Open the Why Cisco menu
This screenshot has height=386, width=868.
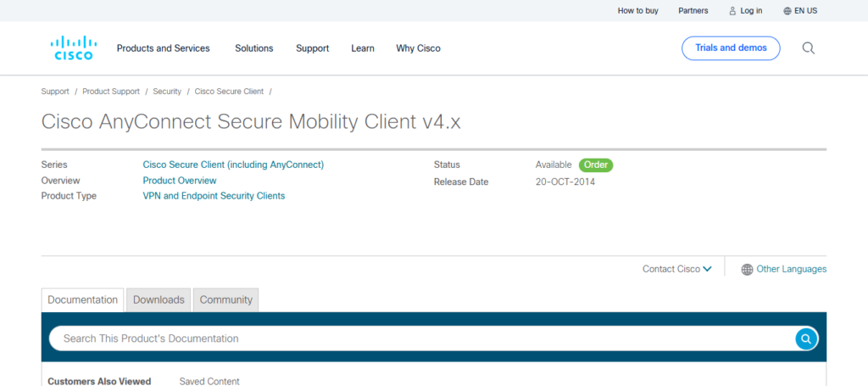coord(419,48)
